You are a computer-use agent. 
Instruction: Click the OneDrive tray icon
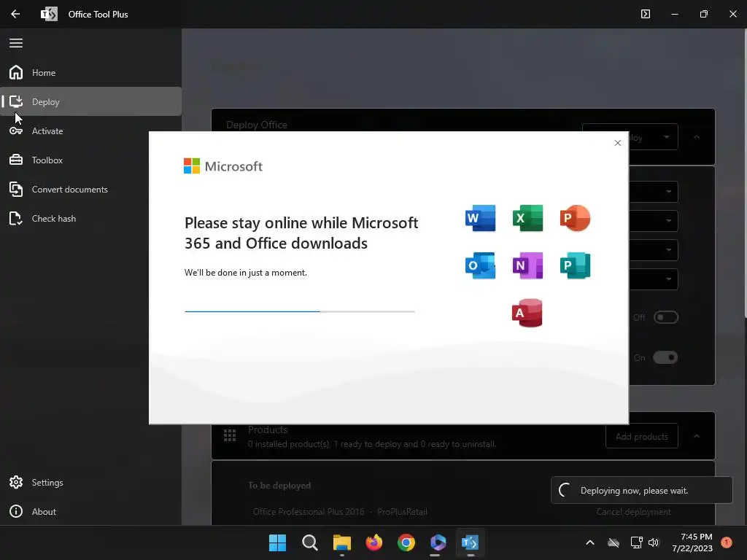point(614,542)
